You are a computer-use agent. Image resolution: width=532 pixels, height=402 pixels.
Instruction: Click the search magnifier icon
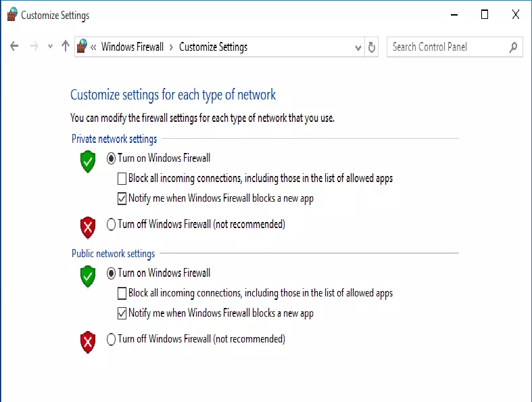pos(513,47)
